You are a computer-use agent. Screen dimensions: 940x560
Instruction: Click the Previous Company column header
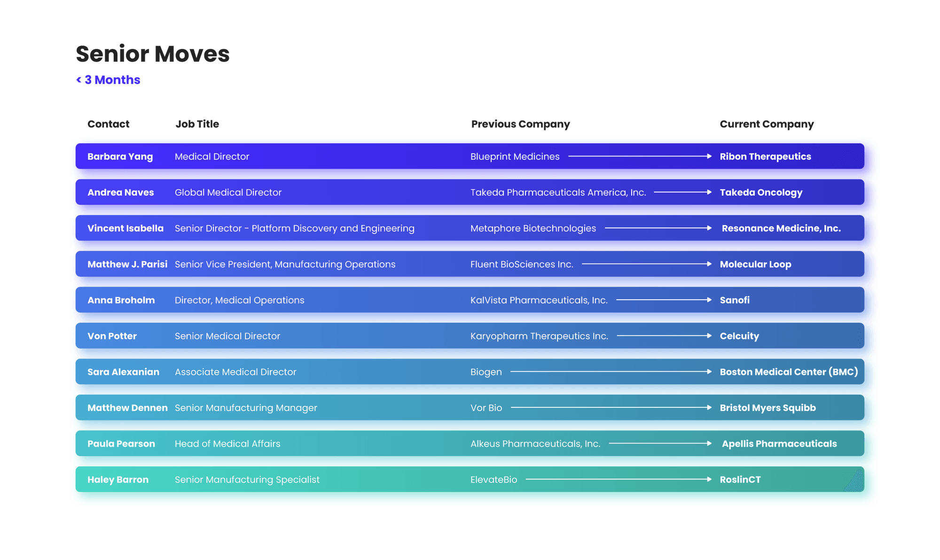[x=520, y=124]
